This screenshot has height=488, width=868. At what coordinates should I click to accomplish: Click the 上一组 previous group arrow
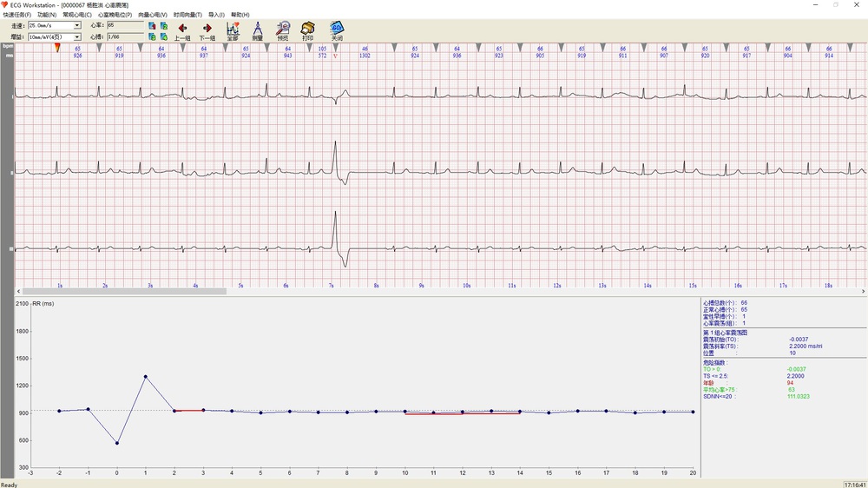[x=182, y=31]
